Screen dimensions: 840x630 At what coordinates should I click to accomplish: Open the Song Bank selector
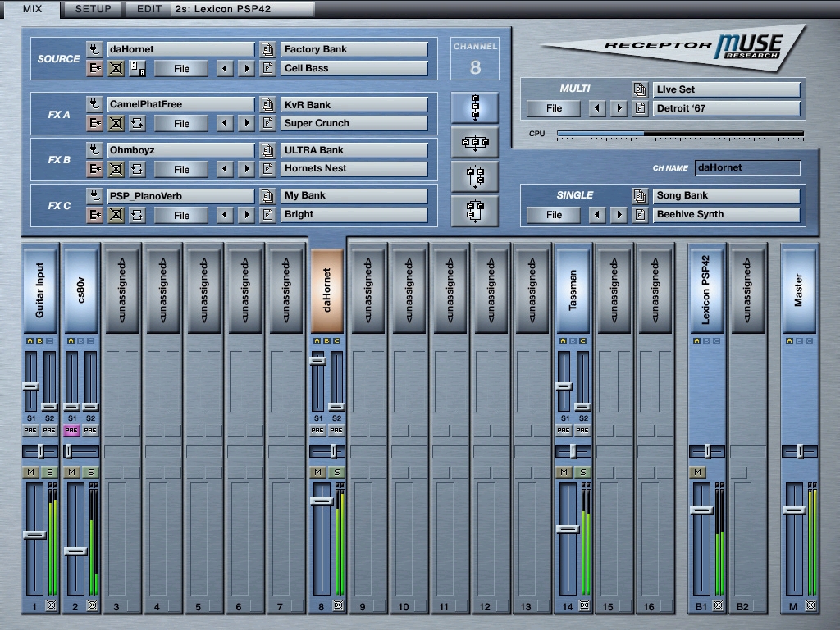click(727, 195)
